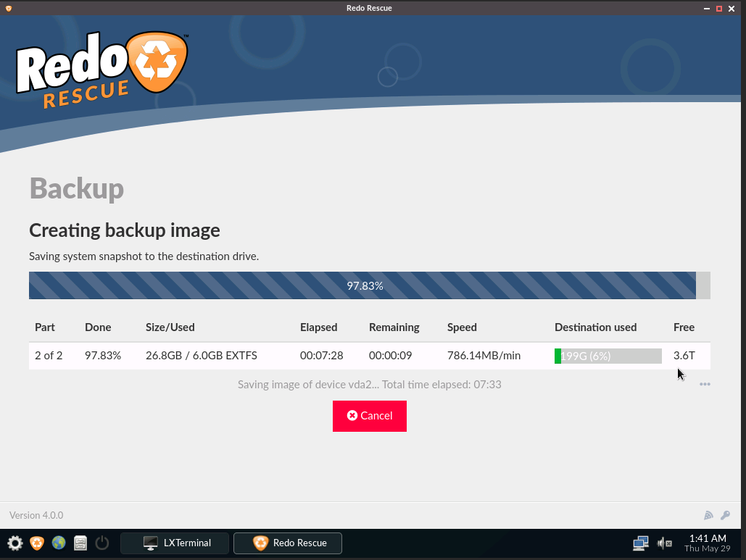Open the three-dots details icon
Screen dimensions: 746x560
pyautogui.click(x=705, y=384)
